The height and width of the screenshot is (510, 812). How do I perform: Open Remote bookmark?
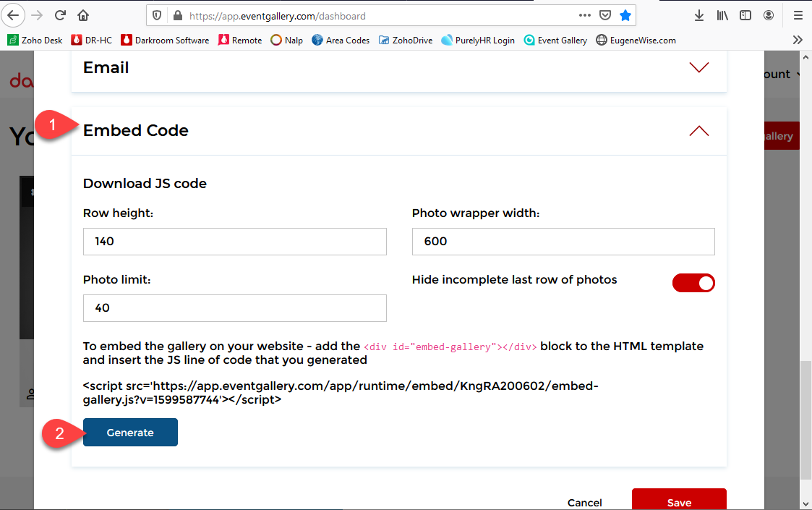pos(240,40)
